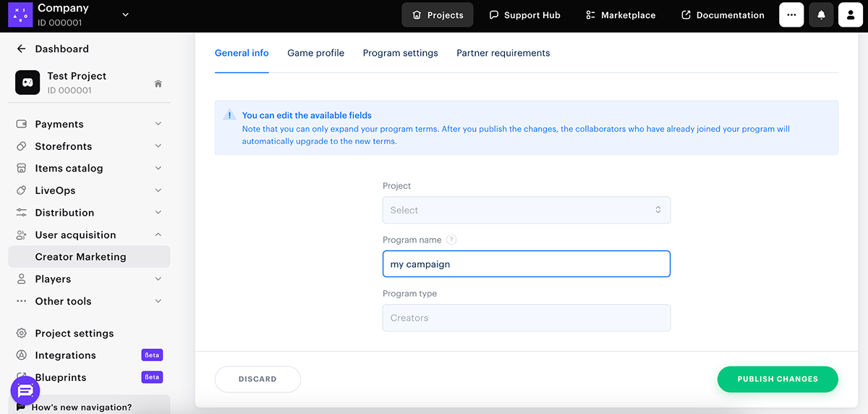This screenshot has width=868, height=414.
Task: Click the three-dots more options button
Action: (x=791, y=15)
